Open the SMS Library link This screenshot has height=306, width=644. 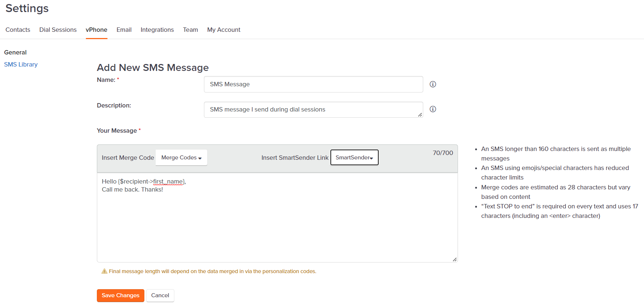(x=21, y=64)
